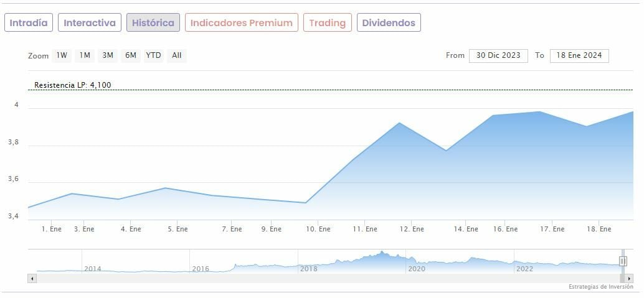
Task: Click the navigator range handle
Action: tap(622, 261)
